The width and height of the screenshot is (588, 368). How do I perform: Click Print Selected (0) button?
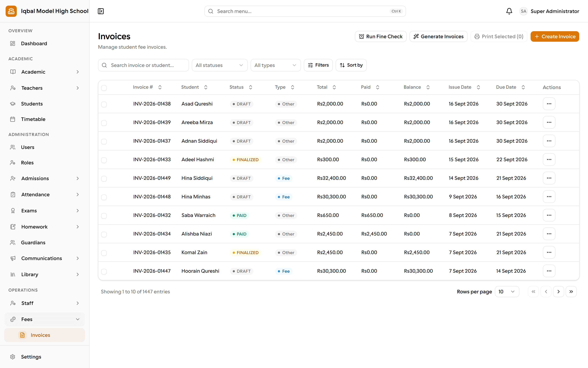pyautogui.click(x=499, y=36)
